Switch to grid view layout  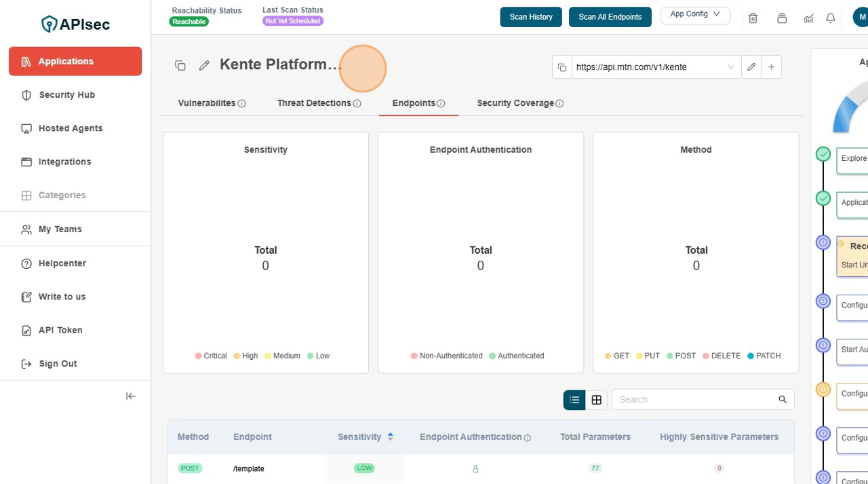596,400
